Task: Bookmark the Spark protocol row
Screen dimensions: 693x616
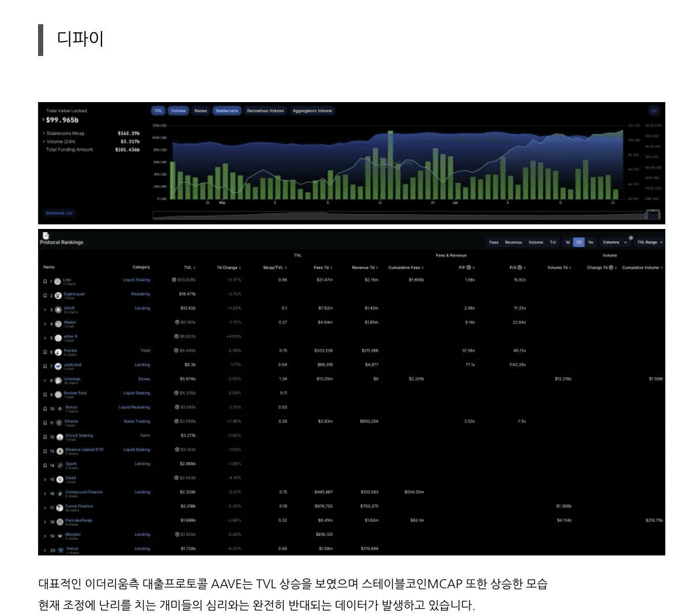Action: (45, 465)
